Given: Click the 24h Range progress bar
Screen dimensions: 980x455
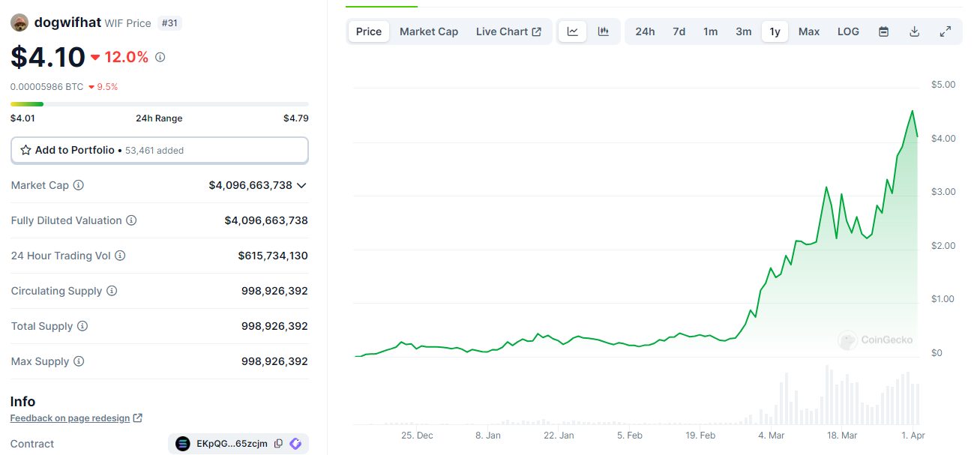Looking at the screenshot, I should [160, 103].
